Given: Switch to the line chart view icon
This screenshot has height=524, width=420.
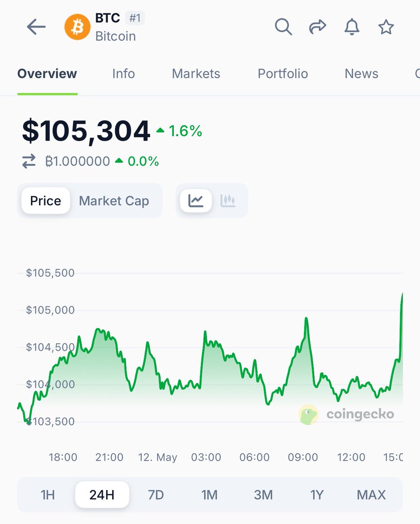Looking at the screenshot, I should [196, 201].
